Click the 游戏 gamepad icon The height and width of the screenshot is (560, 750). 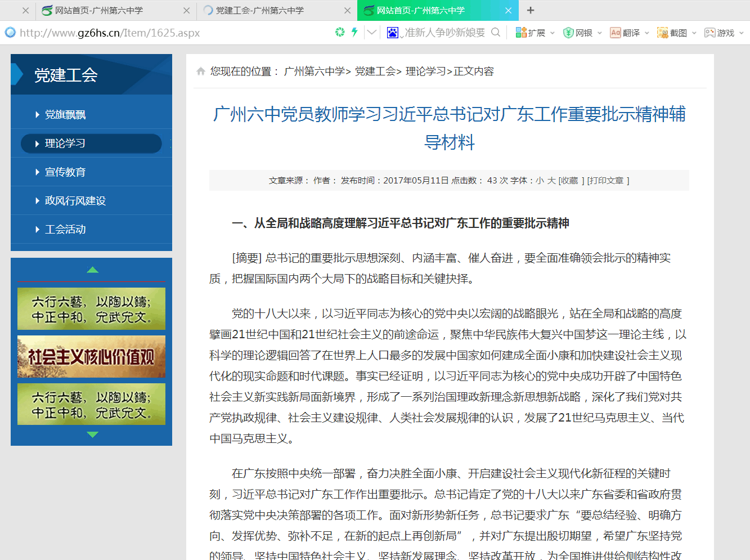(x=710, y=33)
